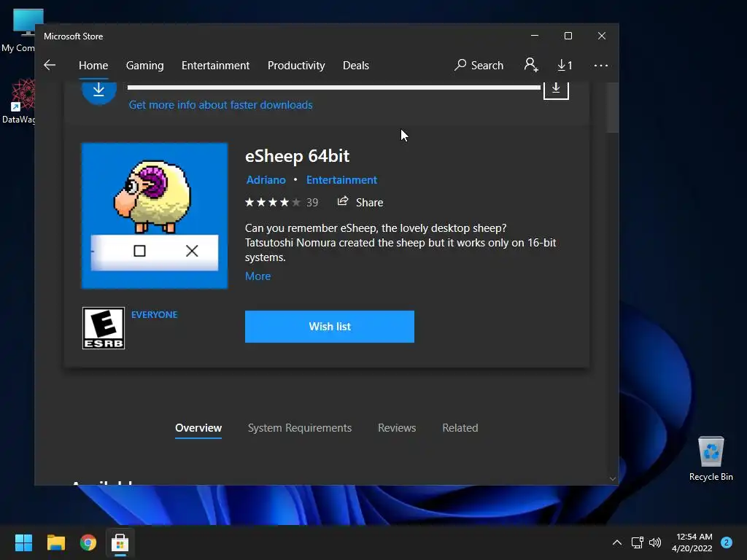Open the three-dot See more menu
This screenshot has height=560, width=747.
[x=601, y=65]
